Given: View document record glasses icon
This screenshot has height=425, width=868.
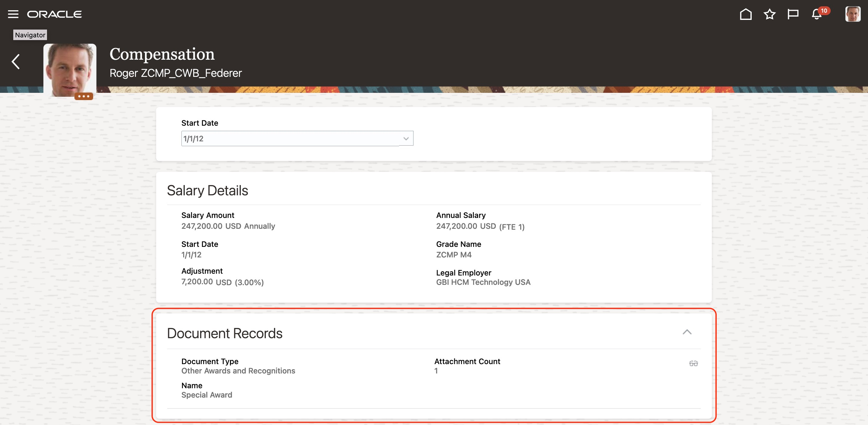Looking at the screenshot, I should coord(693,363).
